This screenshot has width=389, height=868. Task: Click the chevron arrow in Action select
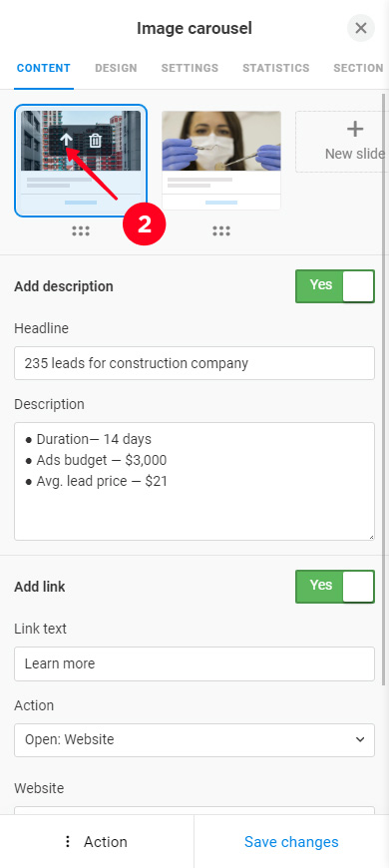pyautogui.click(x=360, y=740)
